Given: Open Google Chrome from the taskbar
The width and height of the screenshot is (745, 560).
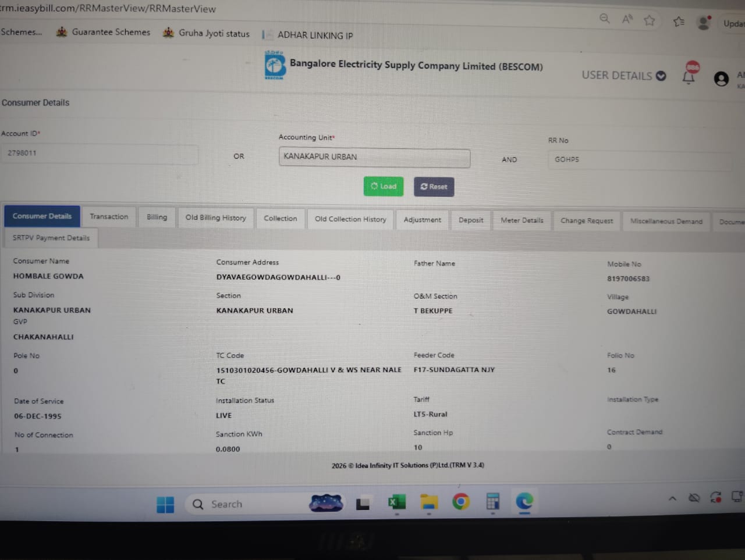Looking at the screenshot, I should (x=461, y=501).
